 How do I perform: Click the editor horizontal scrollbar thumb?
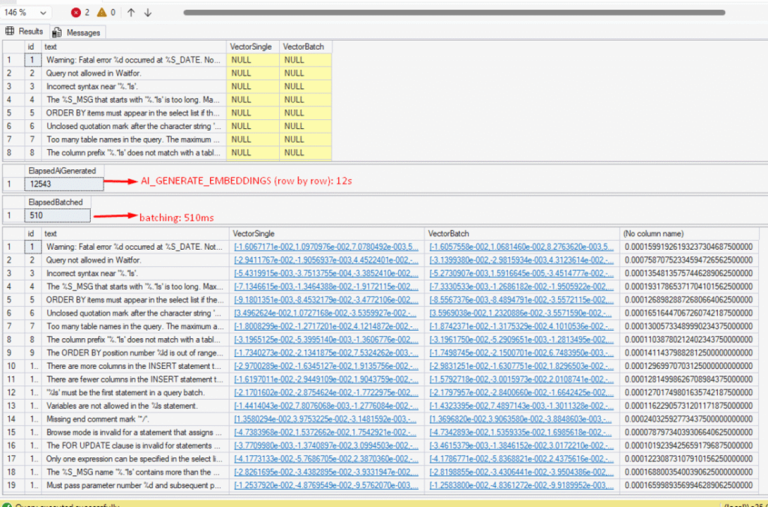click(454, 13)
